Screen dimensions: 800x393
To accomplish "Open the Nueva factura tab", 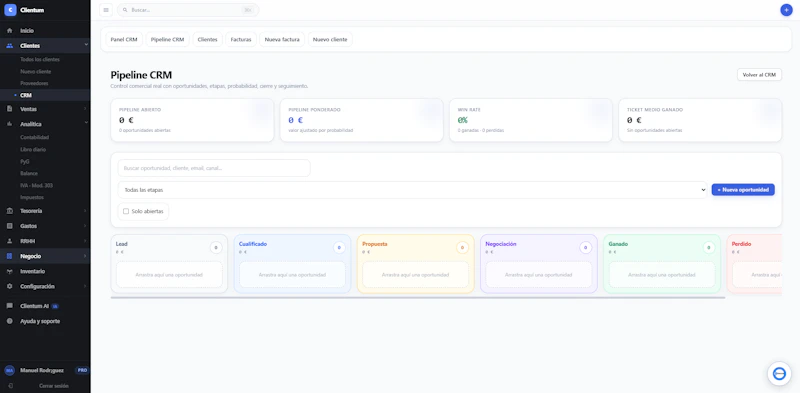I will (282, 39).
